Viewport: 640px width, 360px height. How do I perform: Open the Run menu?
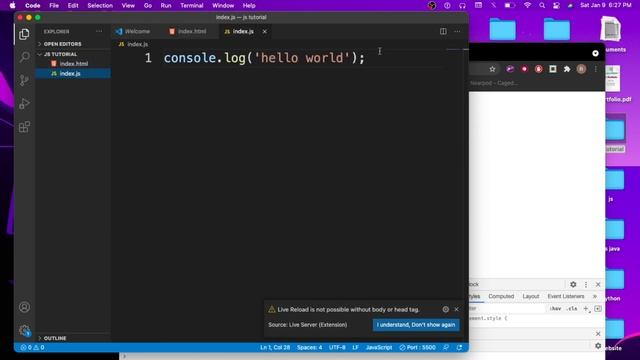166,6
